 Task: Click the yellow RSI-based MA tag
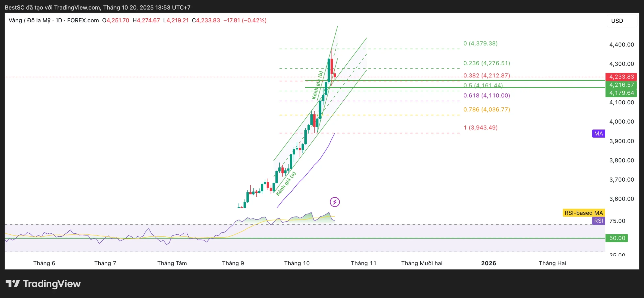583,213
